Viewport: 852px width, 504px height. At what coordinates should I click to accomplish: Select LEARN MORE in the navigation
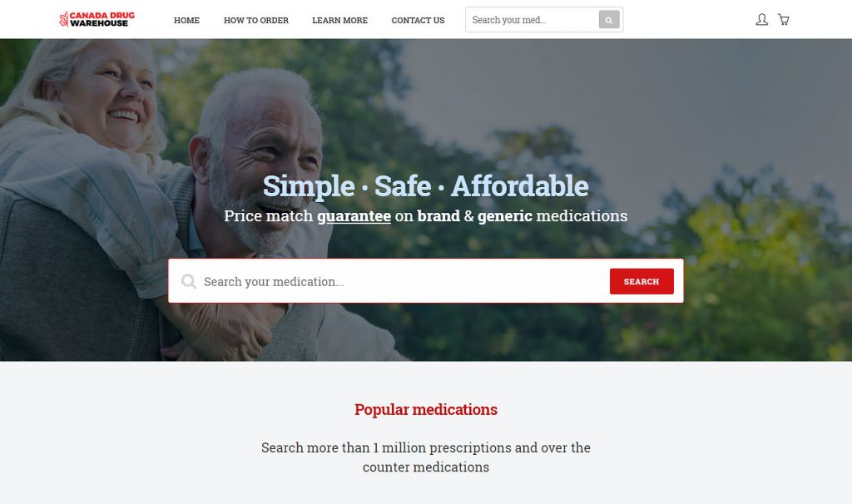339,20
